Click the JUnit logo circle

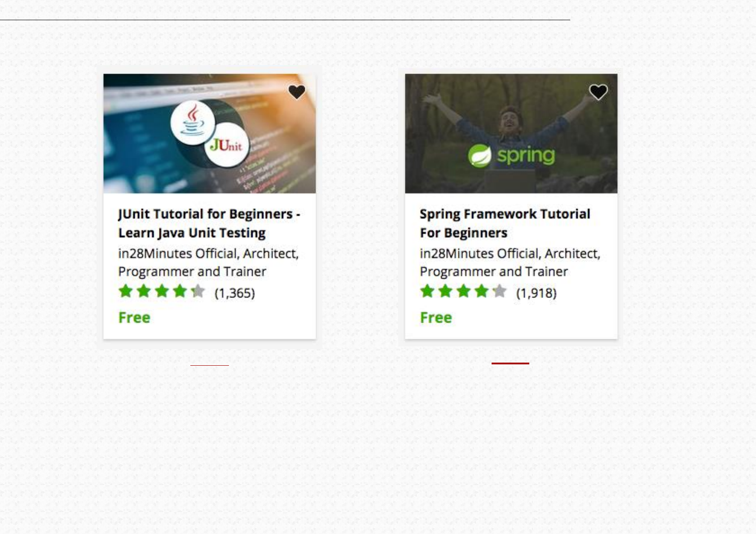pyautogui.click(x=226, y=145)
